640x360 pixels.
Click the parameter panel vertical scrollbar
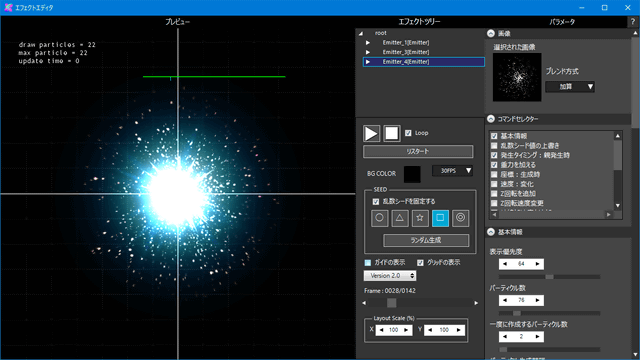(635, 82)
